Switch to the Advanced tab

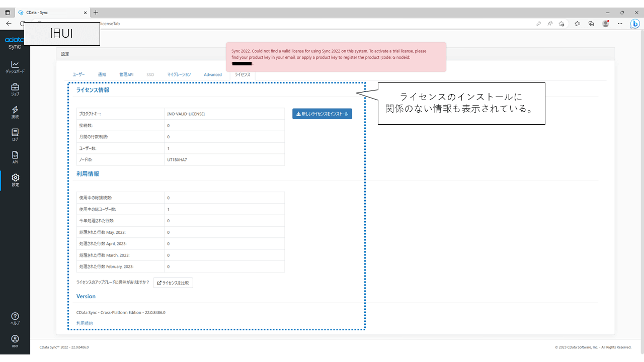pyautogui.click(x=213, y=74)
